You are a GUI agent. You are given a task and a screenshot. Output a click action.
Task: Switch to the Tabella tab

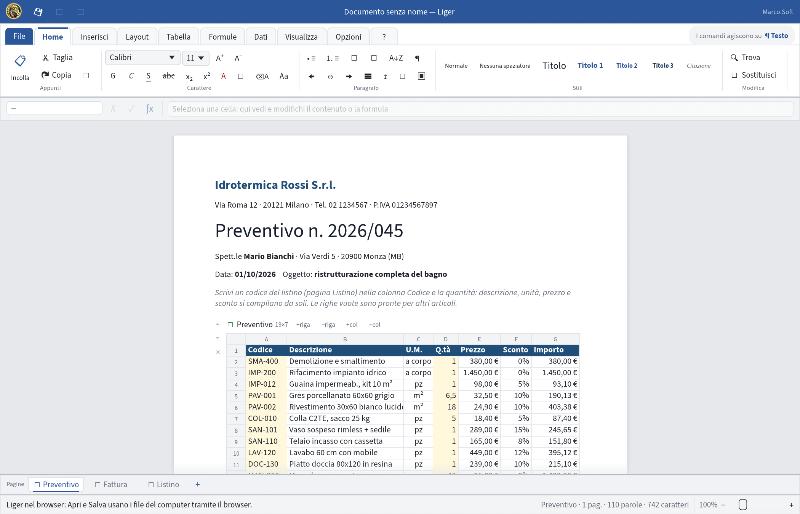179,37
